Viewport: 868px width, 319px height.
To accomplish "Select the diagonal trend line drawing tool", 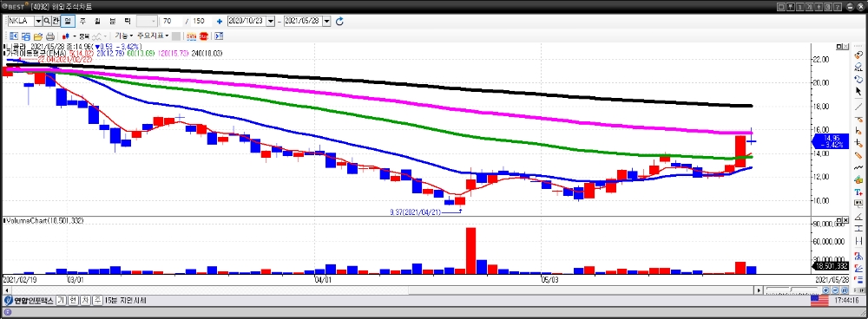I will pos(859,106).
